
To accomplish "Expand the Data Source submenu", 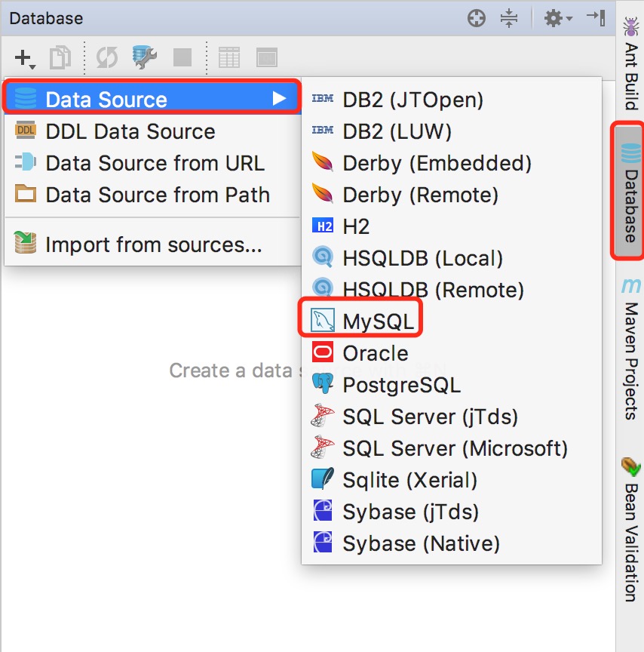I will coord(152,99).
